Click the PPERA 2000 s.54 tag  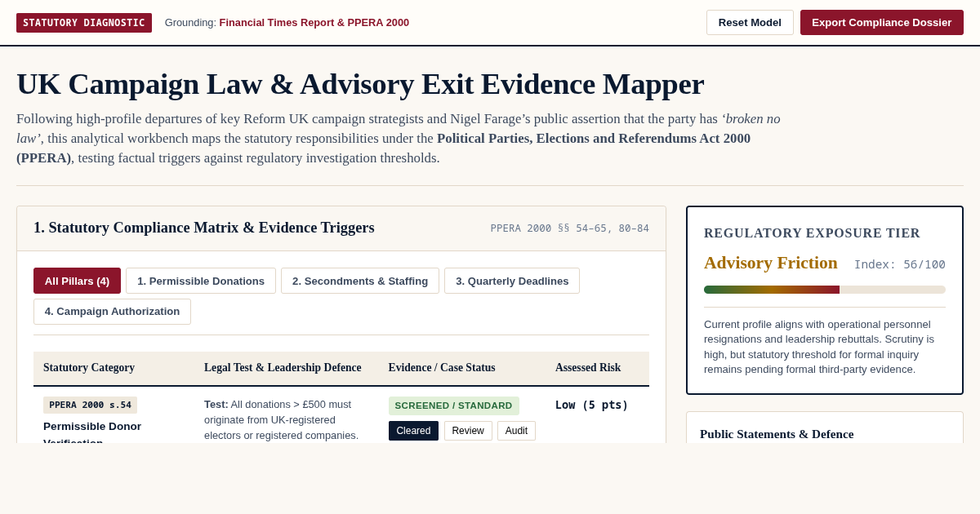[90, 405]
